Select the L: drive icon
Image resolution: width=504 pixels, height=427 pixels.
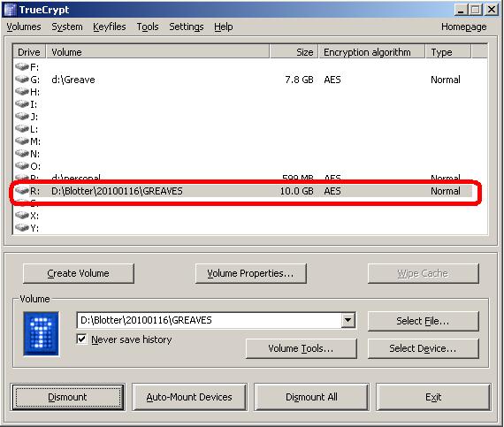coord(22,128)
